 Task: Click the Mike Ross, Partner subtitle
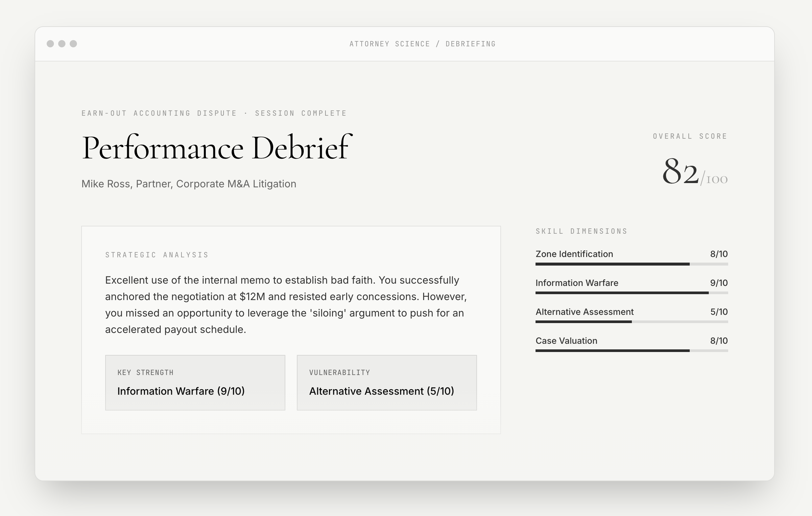(189, 184)
